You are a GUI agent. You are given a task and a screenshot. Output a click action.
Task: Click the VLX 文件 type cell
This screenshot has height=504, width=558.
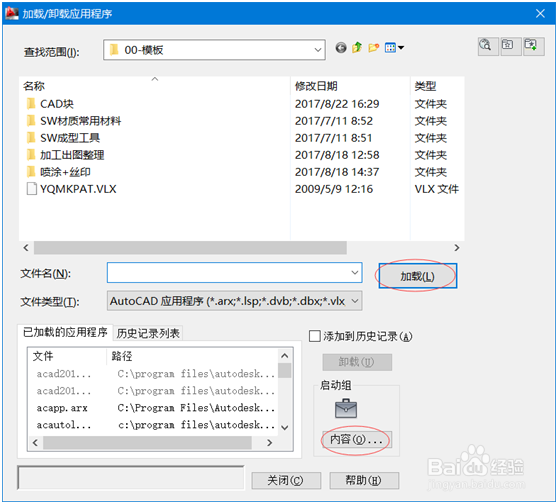[437, 189]
